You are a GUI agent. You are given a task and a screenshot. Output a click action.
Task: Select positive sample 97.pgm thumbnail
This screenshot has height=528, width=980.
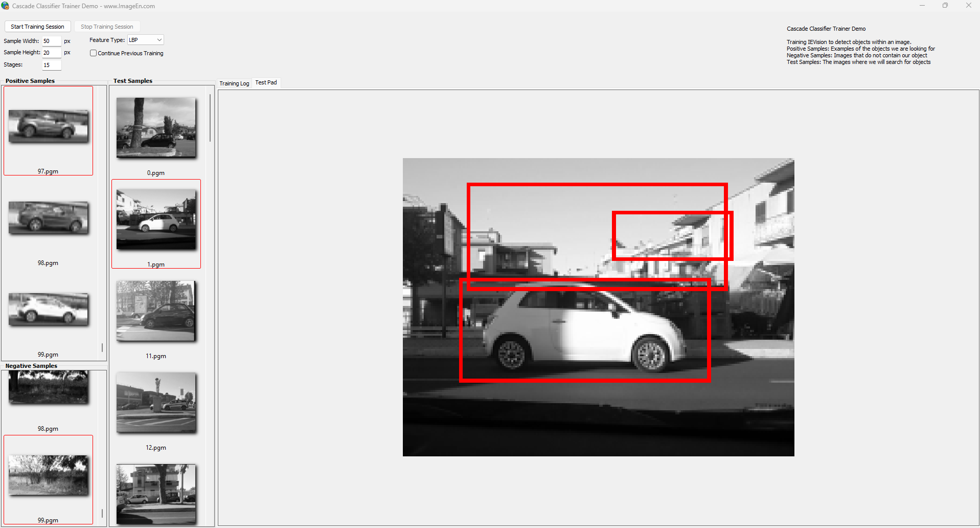(x=49, y=126)
